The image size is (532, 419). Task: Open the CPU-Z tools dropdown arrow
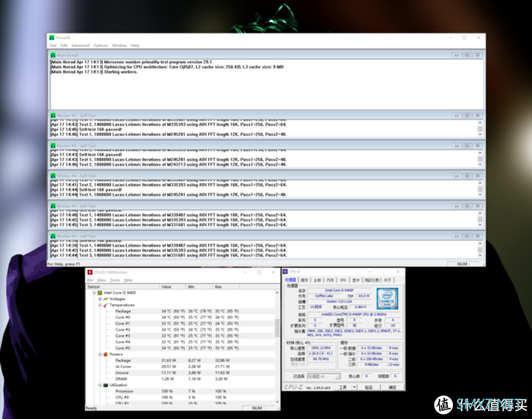point(354,387)
